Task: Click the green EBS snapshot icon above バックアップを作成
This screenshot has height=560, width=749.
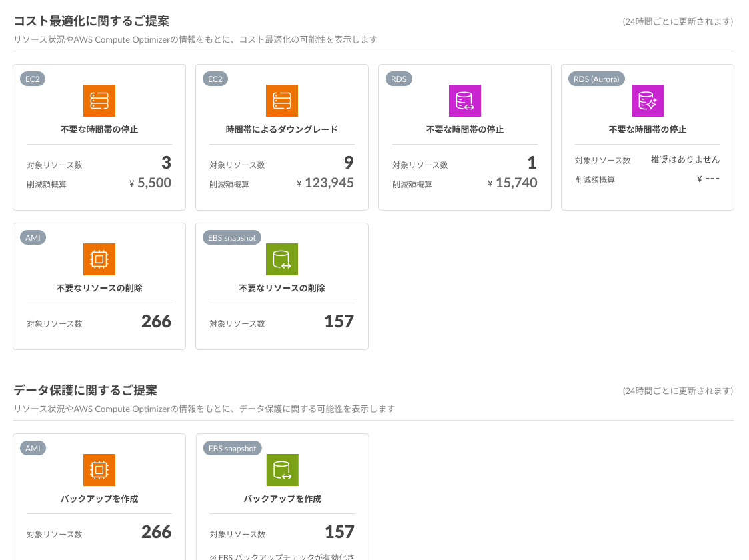Action: click(x=283, y=470)
